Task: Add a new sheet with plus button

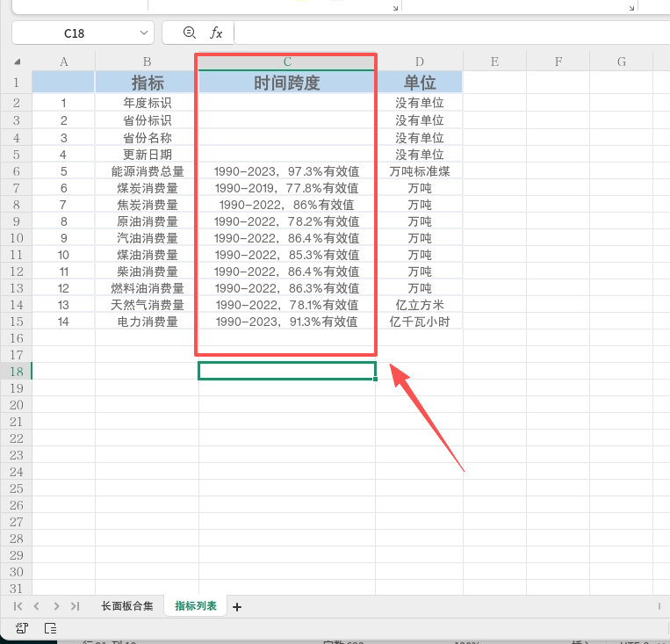Action: 237,607
